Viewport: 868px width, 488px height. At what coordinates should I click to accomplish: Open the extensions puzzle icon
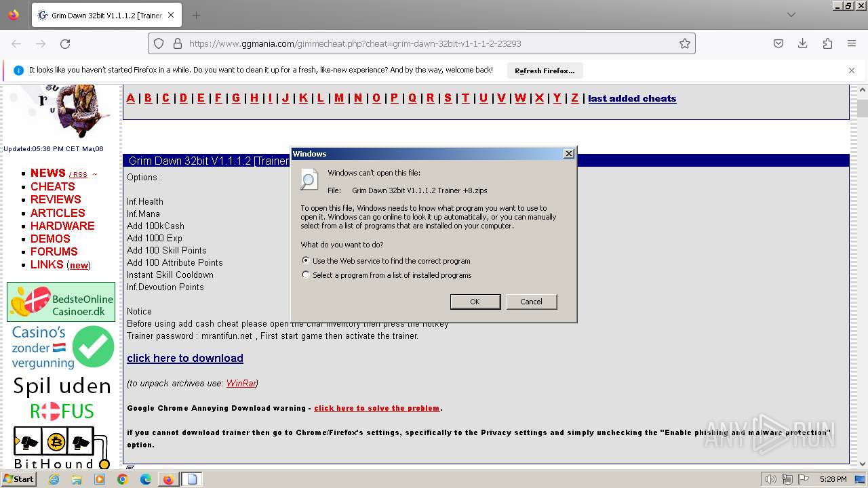(827, 43)
